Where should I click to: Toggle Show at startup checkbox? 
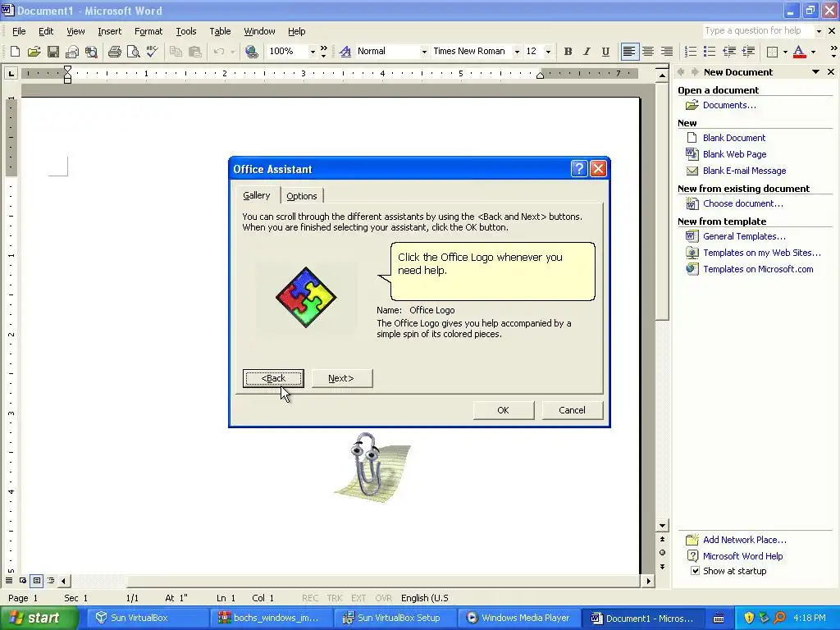[695, 571]
